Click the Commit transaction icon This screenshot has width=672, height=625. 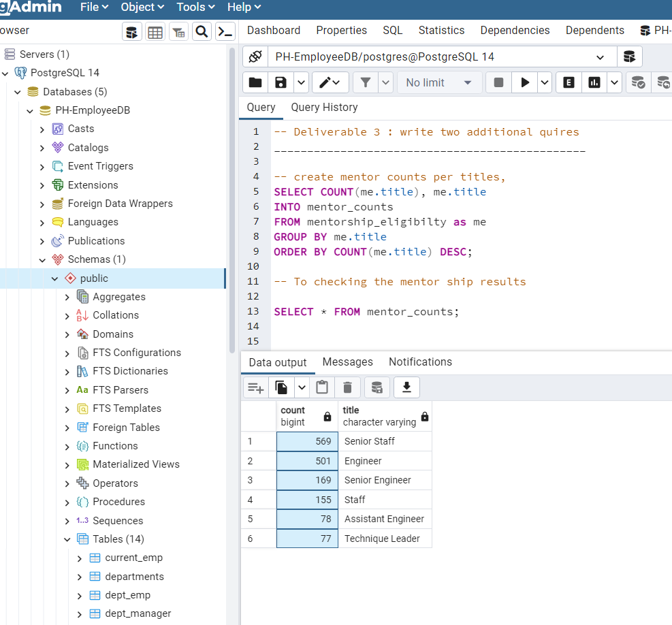(638, 82)
